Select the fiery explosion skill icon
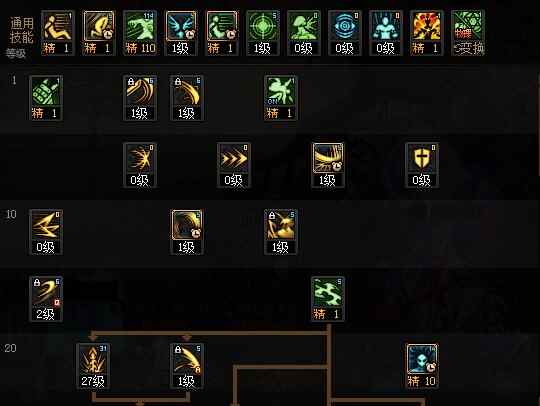The height and width of the screenshot is (406, 540). click(x=427, y=33)
